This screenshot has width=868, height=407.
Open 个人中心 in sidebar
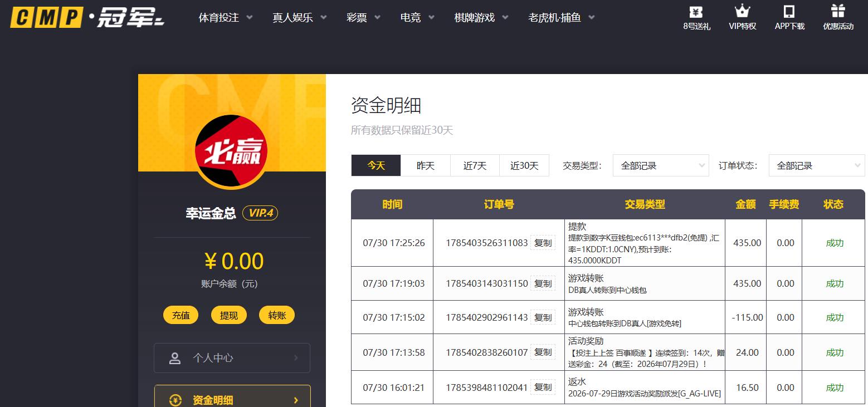(232, 358)
